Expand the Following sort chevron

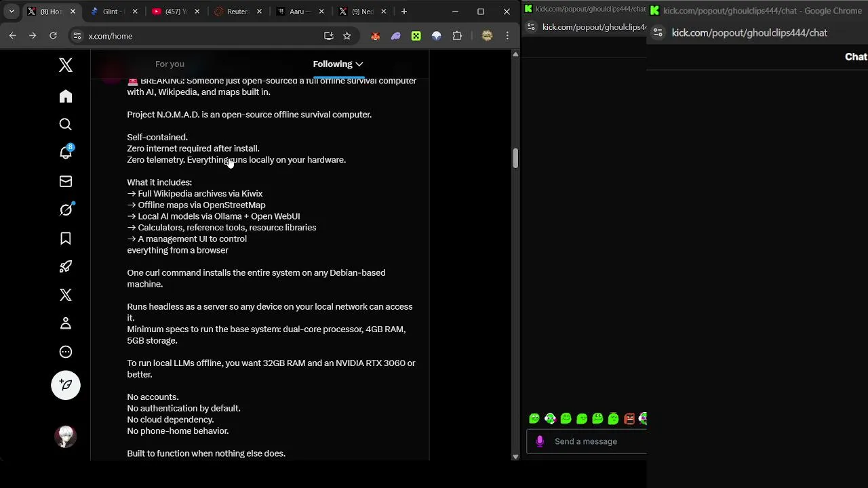pos(359,64)
